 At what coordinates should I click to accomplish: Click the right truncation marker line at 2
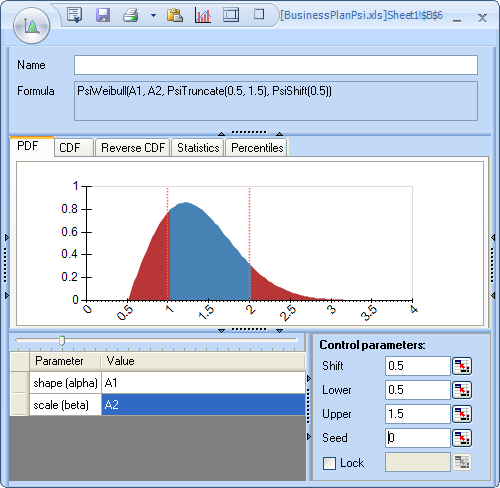(249, 243)
